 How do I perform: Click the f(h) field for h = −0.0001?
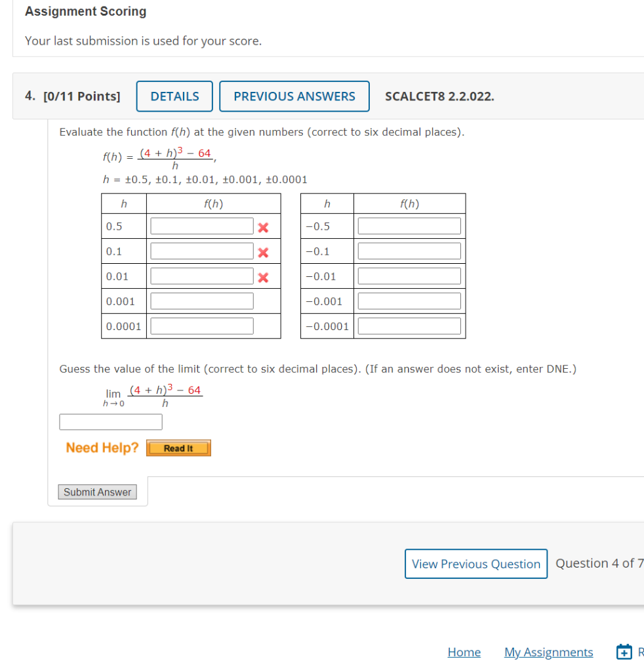coord(409,325)
